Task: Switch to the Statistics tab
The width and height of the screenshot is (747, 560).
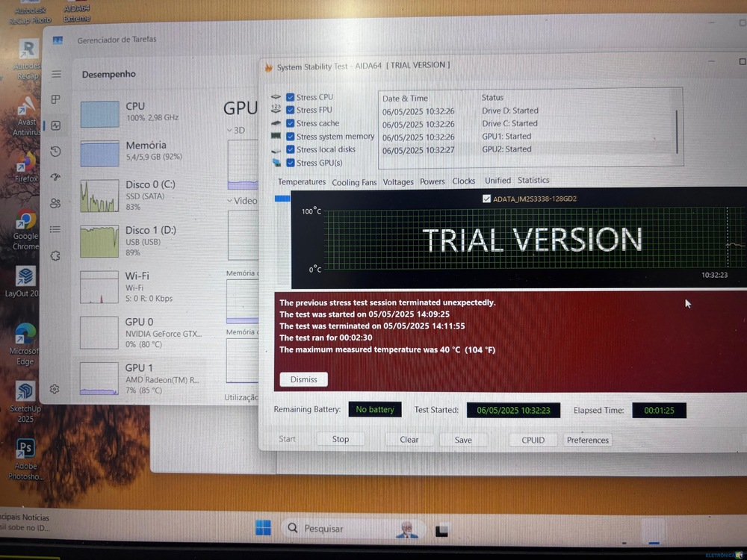Action: 533,181
